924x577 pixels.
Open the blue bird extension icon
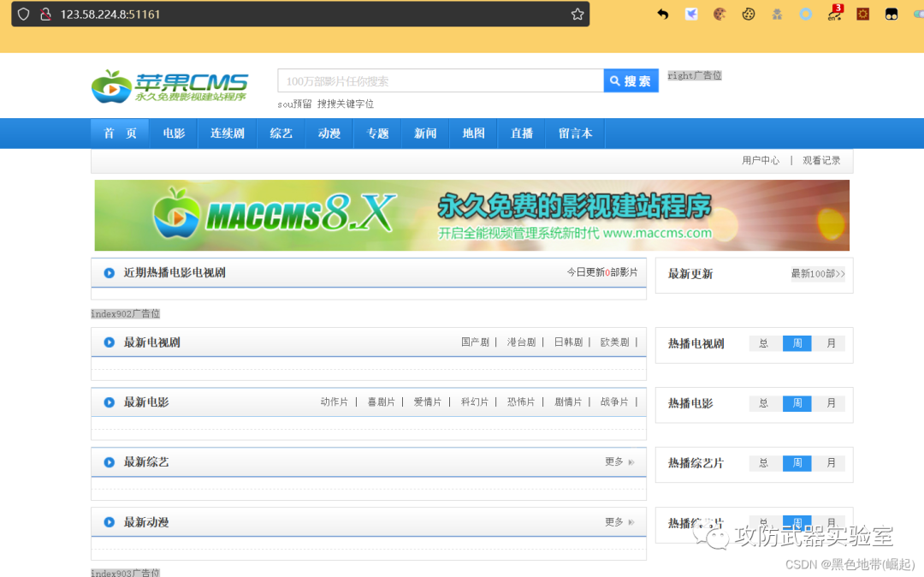691,15
